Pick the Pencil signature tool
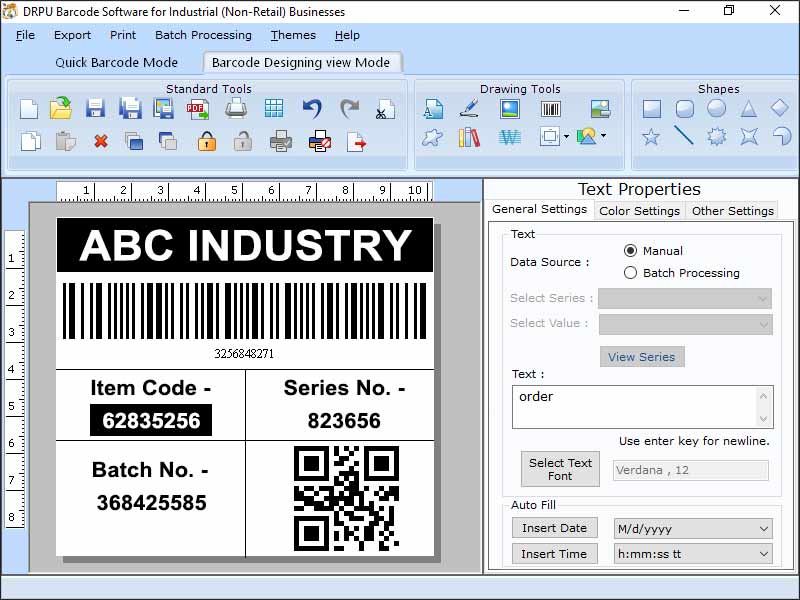The height and width of the screenshot is (600, 800). (x=468, y=109)
